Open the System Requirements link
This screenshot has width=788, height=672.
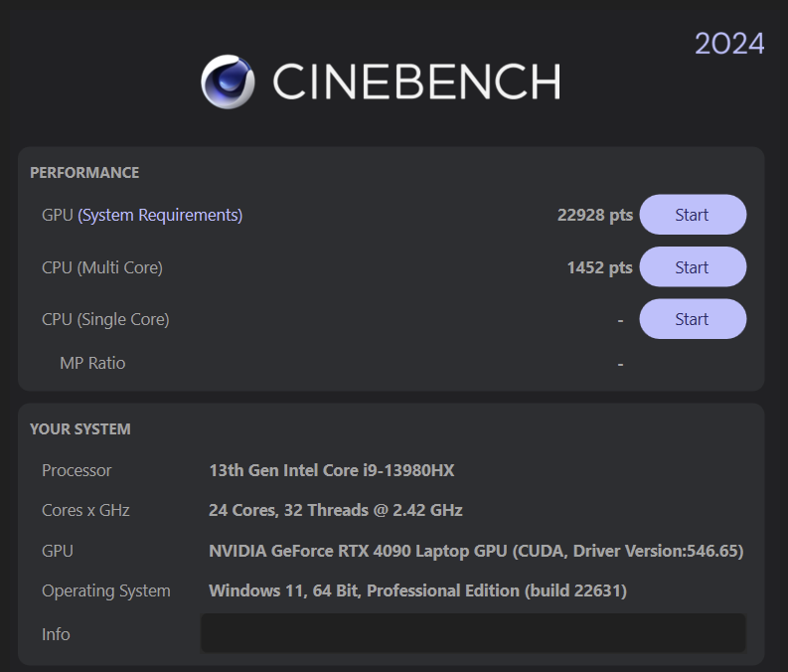tap(160, 215)
